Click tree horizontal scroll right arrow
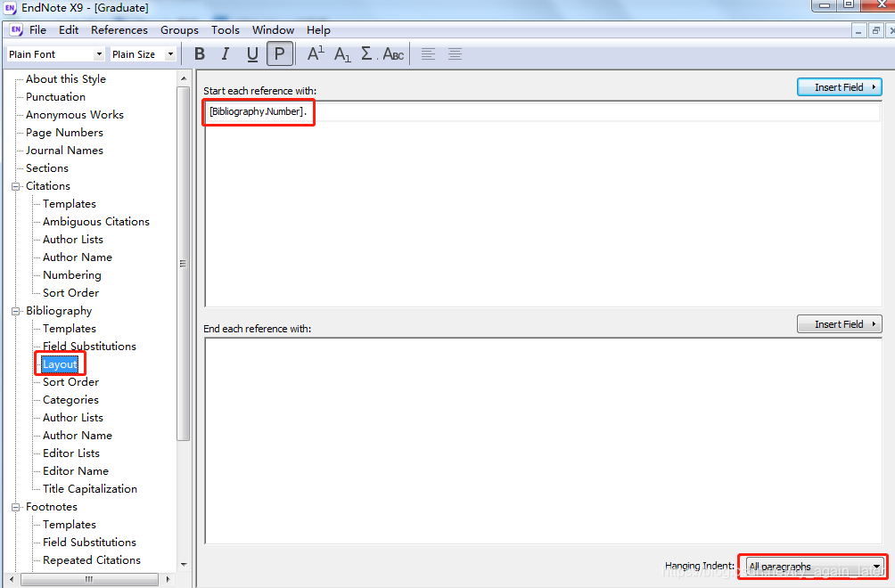This screenshot has width=895, height=588. coord(168,579)
